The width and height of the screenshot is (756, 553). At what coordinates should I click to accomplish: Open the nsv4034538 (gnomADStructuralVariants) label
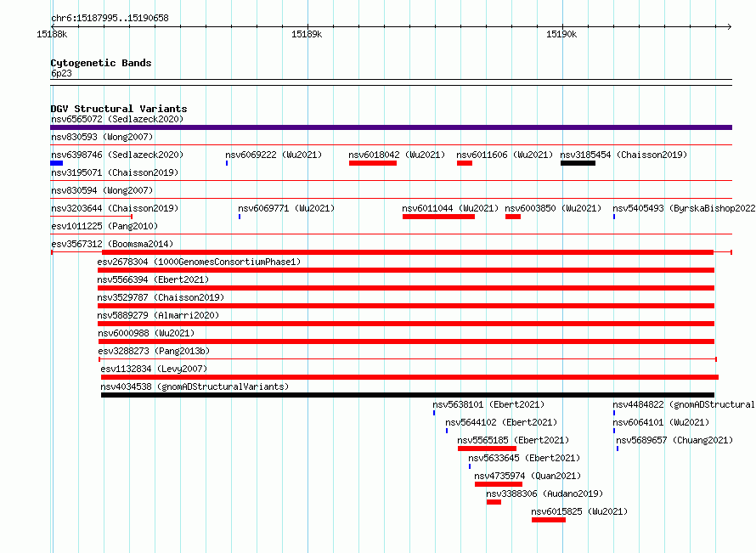tap(195, 387)
